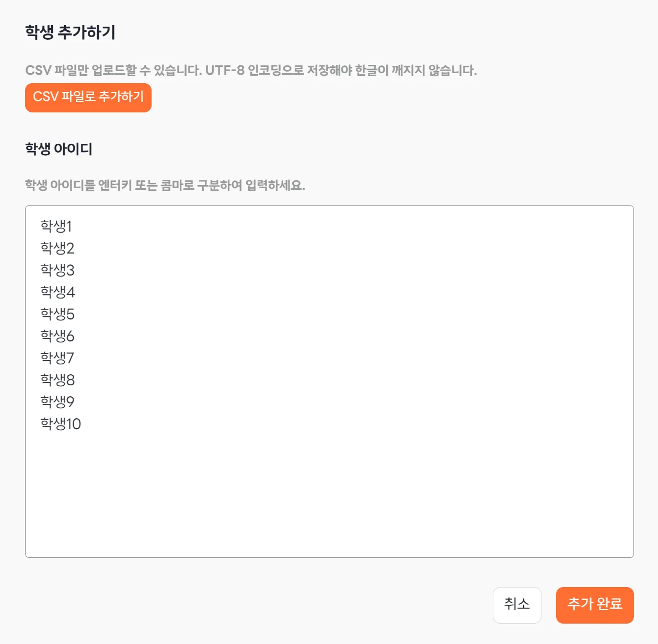Confirm with the 추가 완료 button

[594, 605]
